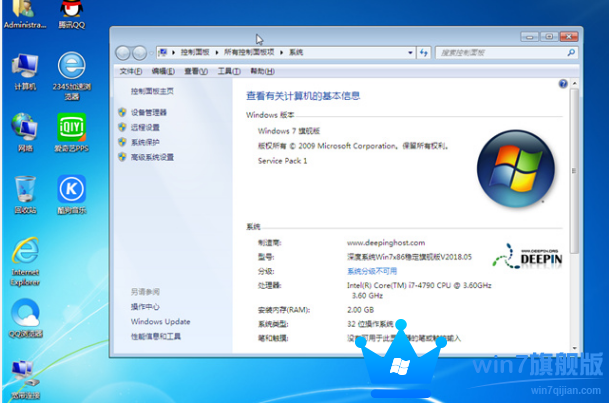Open 性能信息和工具 link
This screenshot has width=609, height=403.
coord(156,337)
